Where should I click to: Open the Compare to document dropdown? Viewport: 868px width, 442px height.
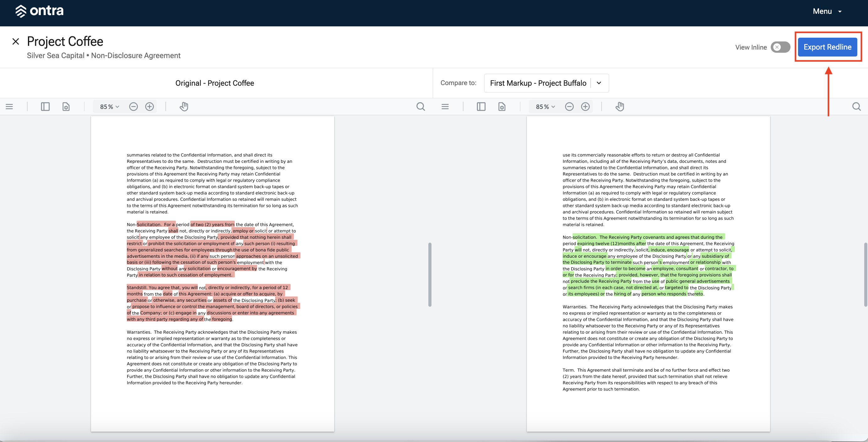(546, 83)
